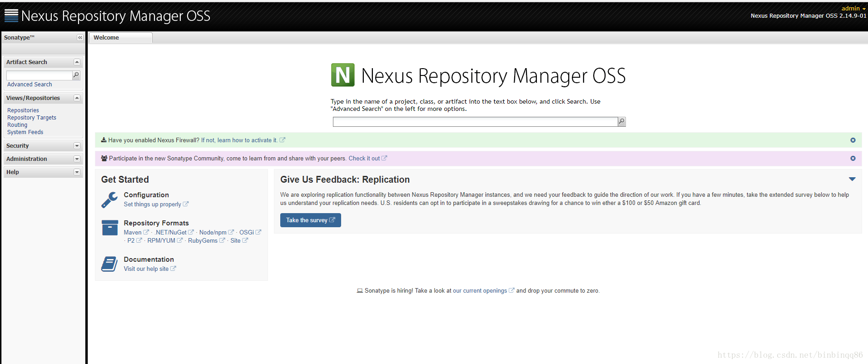
Task: Click the Artifact Search magnifier icon
Action: coord(76,75)
